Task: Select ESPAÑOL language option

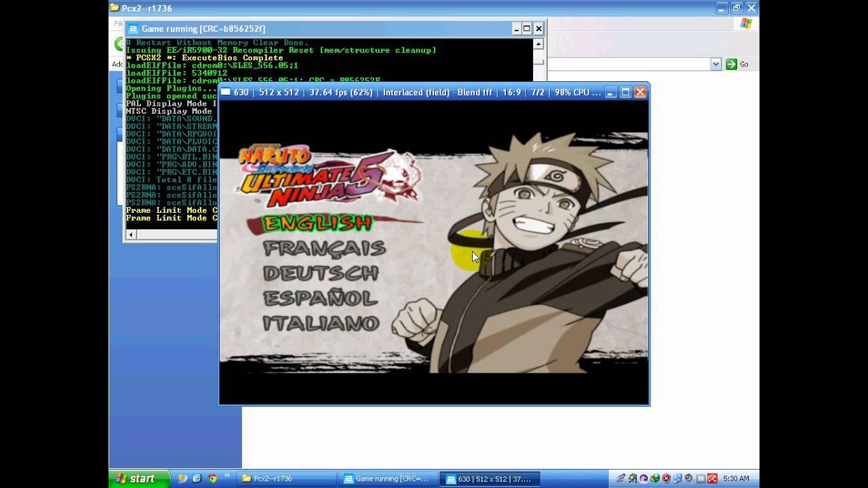Action: click(x=319, y=298)
